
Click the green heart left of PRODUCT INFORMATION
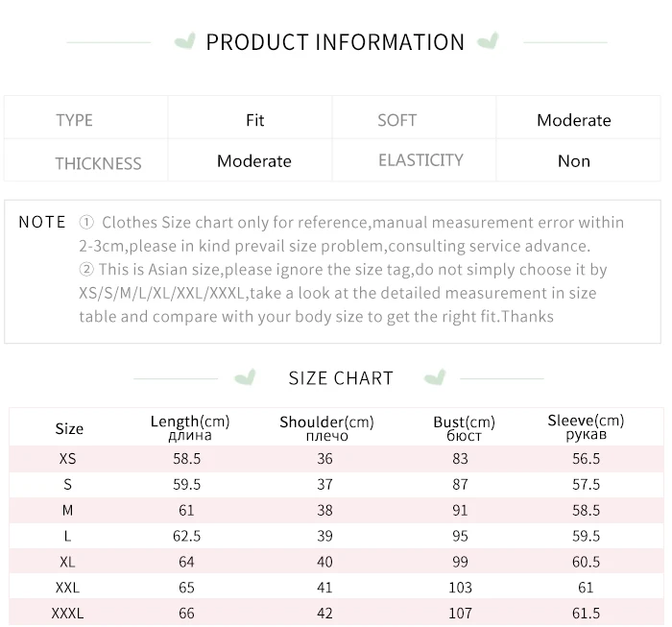185,41
